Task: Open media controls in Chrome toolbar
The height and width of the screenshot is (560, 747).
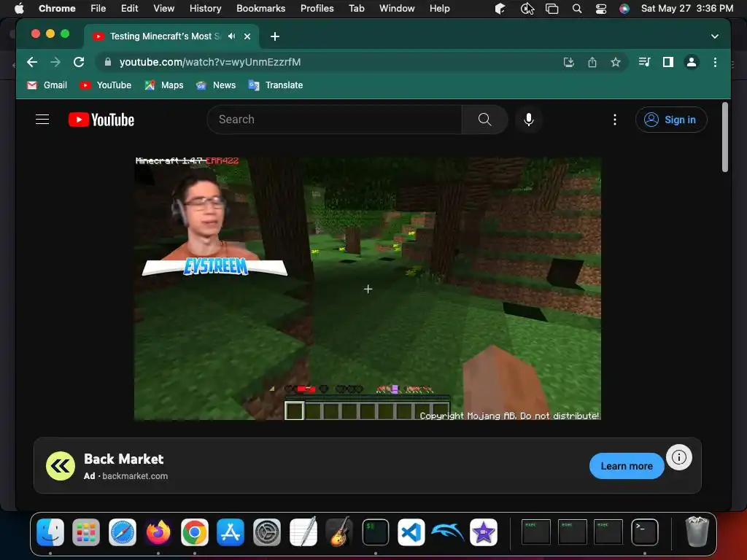Action: (x=645, y=62)
